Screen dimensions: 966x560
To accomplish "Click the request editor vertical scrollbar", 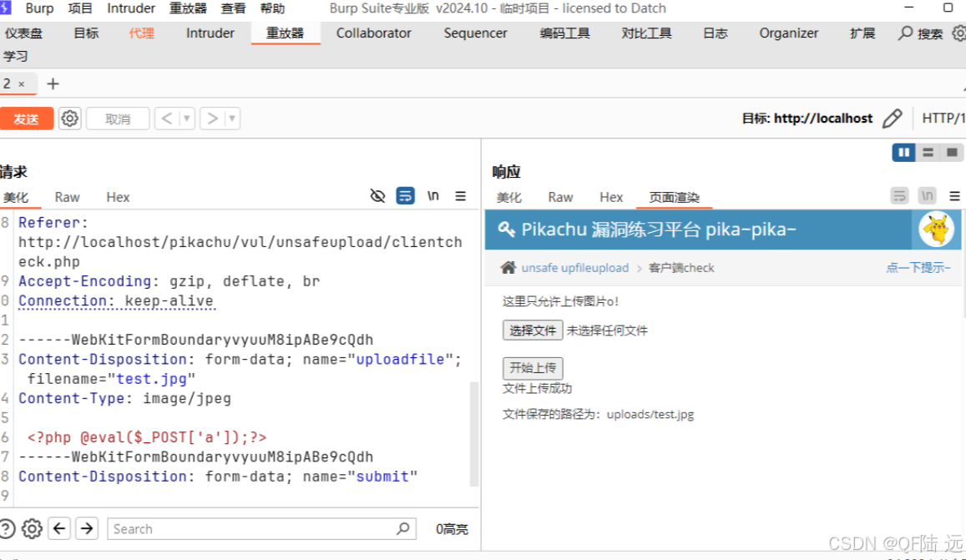I will pos(474,434).
